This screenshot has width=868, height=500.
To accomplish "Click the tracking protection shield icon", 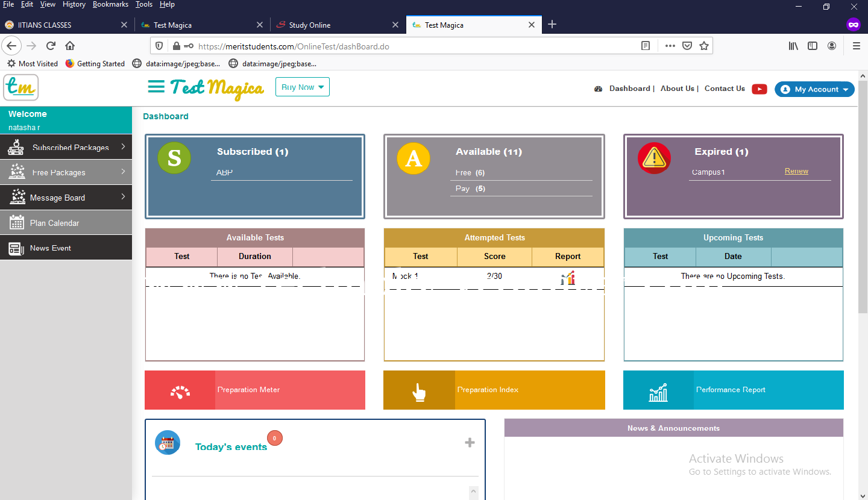I will tap(159, 46).
